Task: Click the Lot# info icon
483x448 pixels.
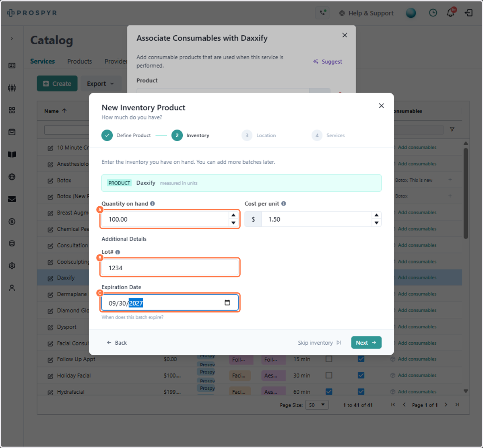Action: 118,252
